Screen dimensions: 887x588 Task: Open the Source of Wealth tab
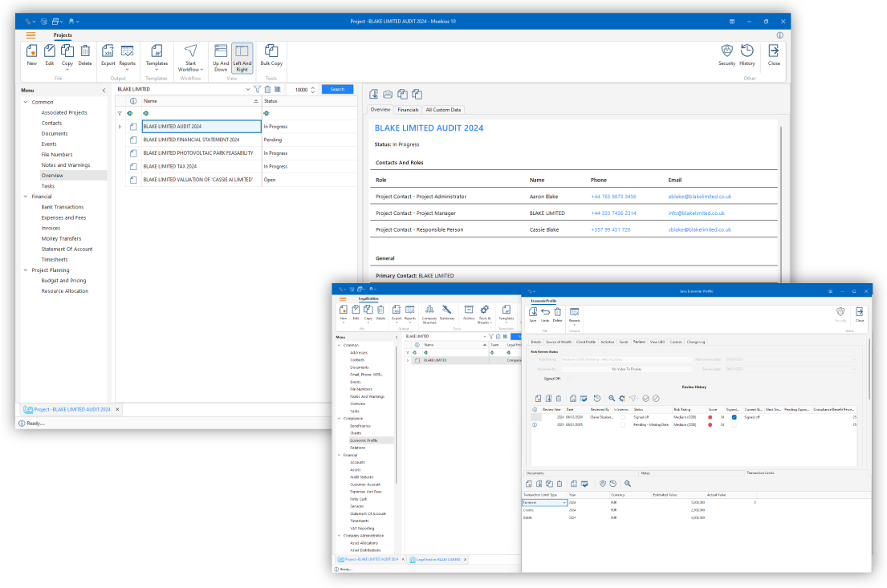559,342
